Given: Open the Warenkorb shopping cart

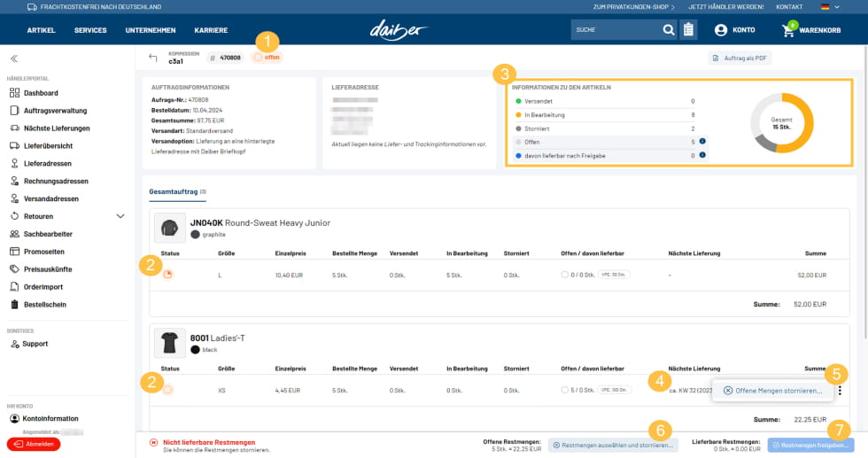Looking at the screenshot, I should (811, 30).
